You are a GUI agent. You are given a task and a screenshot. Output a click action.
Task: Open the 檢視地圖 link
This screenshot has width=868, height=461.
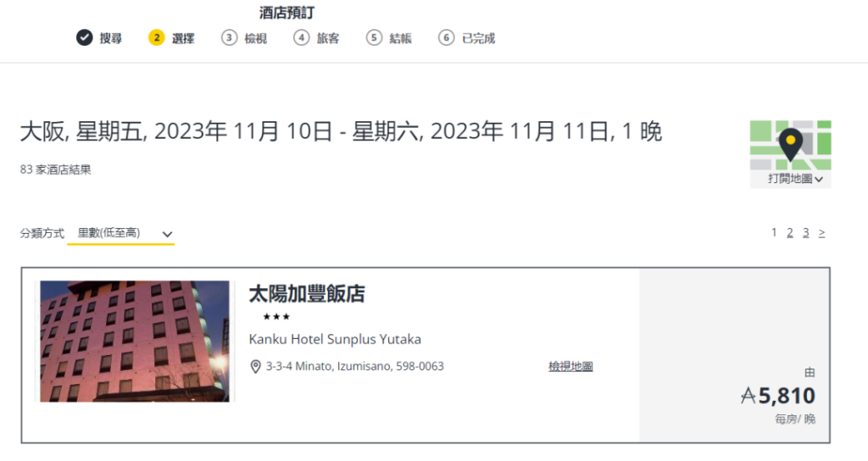click(x=570, y=366)
